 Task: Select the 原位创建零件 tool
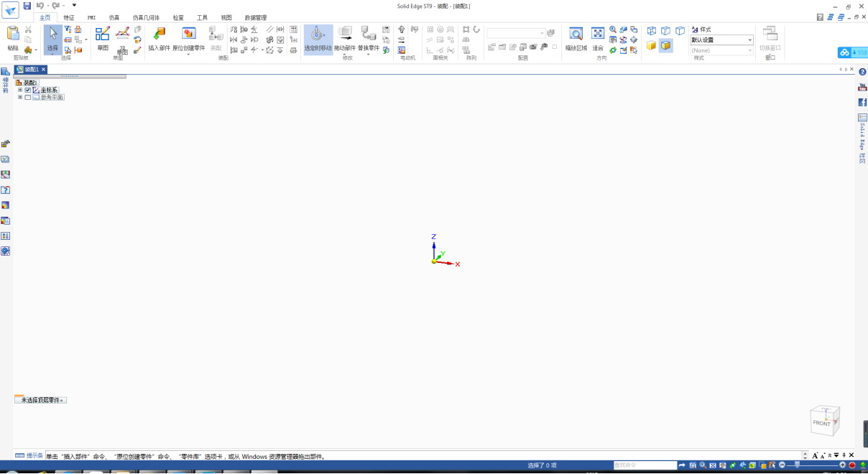click(x=188, y=34)
